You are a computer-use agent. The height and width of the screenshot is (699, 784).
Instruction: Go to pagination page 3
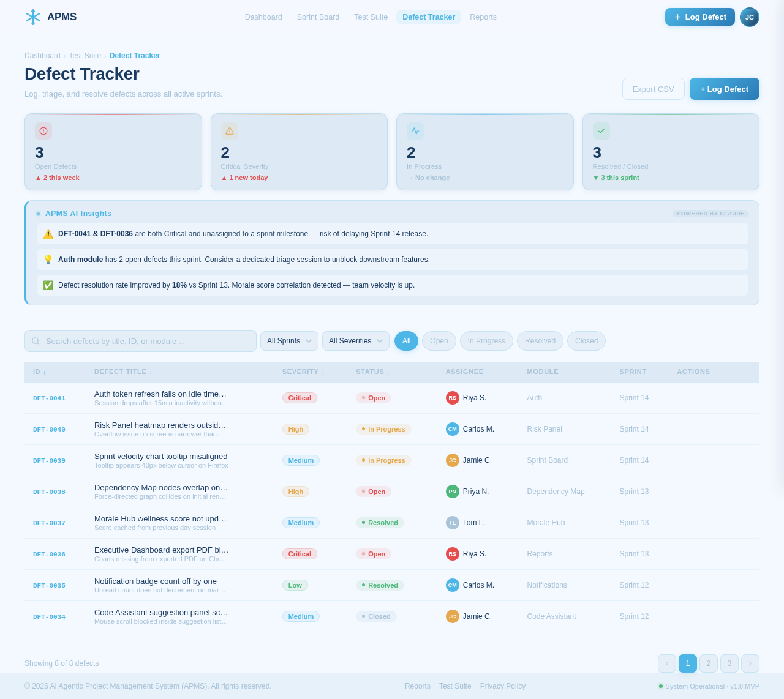tap(729, 663)
